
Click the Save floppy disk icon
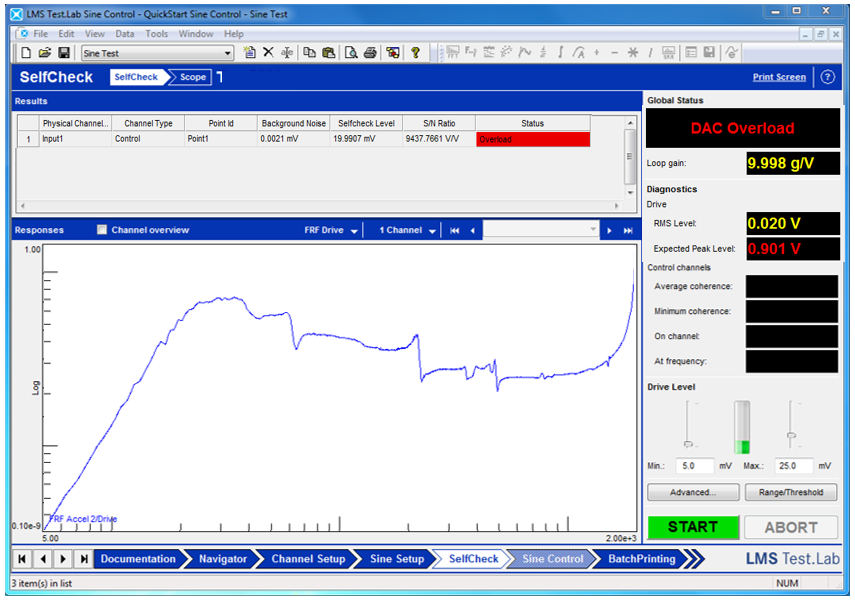pyautogui.click(x=64, y=53)
